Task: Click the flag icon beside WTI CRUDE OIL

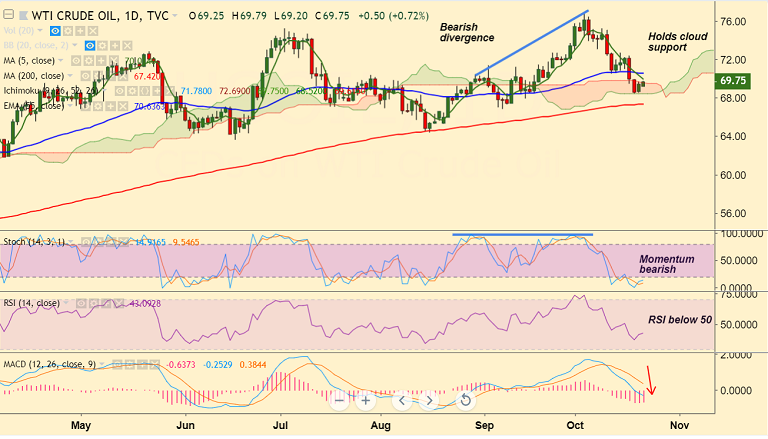Action: coord(24,16)
